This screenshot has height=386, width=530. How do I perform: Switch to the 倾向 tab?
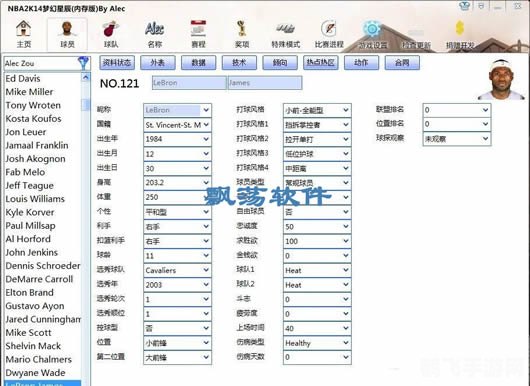click(x=280, y=63)
